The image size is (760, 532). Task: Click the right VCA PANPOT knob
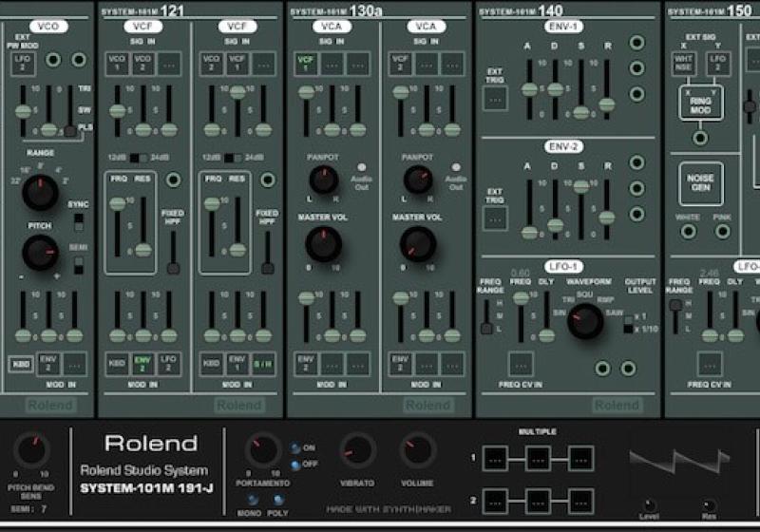click(x=418, y=180)
